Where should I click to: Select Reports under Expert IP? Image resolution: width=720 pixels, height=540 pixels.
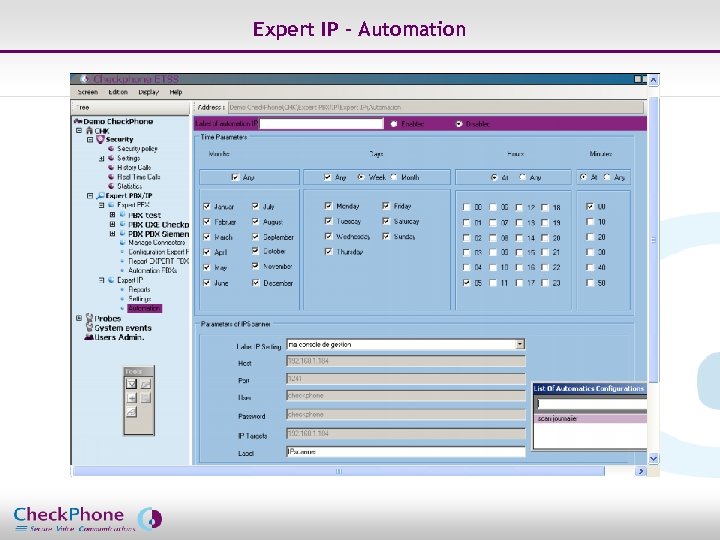tap(139, 289)
